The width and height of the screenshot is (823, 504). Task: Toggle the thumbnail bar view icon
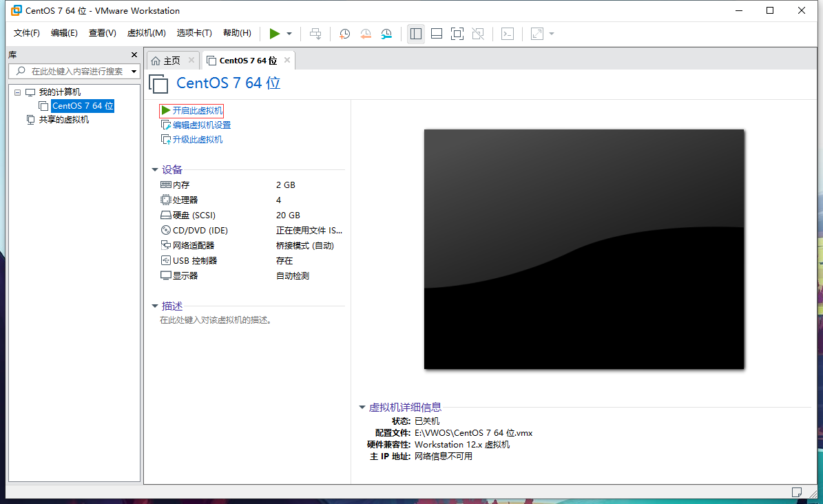pos(437,34)
